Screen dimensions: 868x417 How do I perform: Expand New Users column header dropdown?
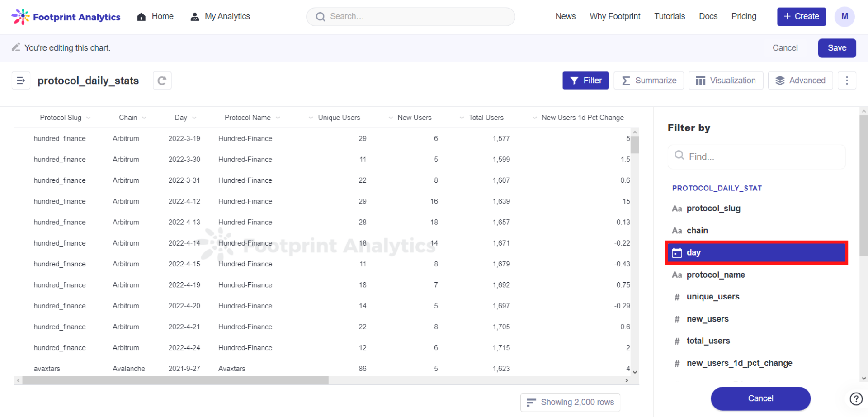391,118
